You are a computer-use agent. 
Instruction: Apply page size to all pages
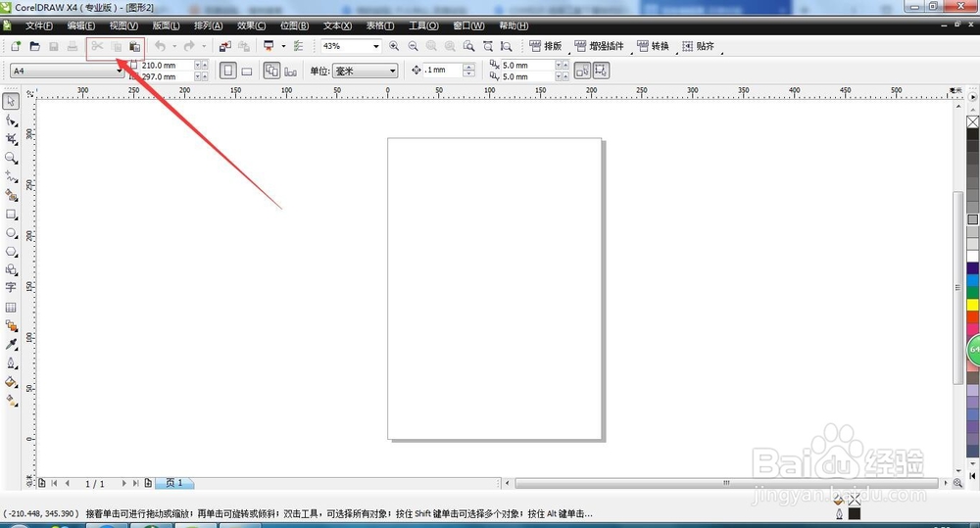pos(271,71)
